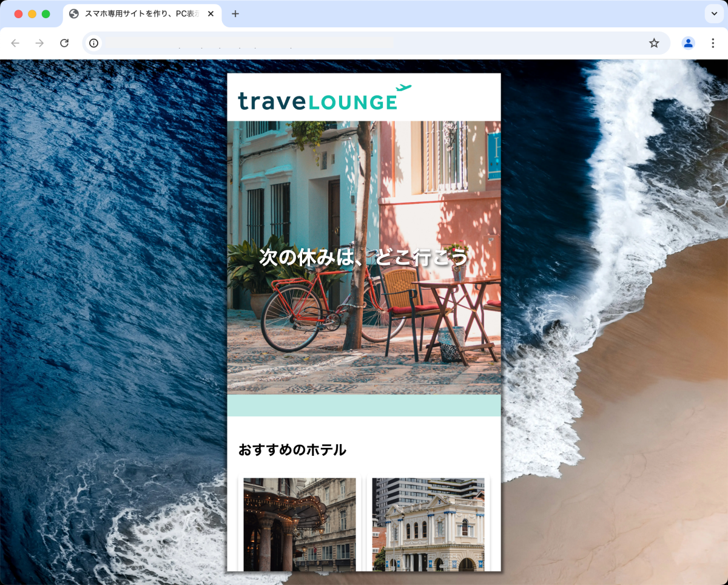Click the 次の休みは、どこ行こう headline

[363, 257]
